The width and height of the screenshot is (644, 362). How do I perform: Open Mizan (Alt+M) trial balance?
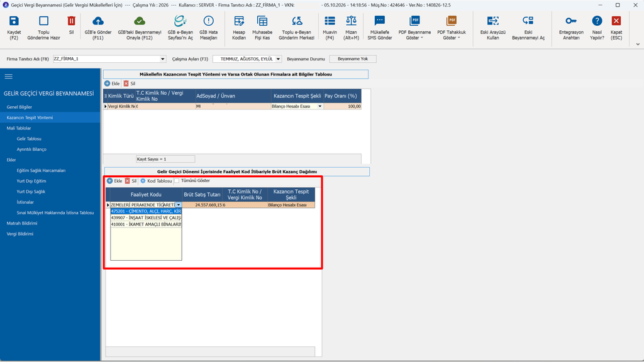tap(351, 28)
